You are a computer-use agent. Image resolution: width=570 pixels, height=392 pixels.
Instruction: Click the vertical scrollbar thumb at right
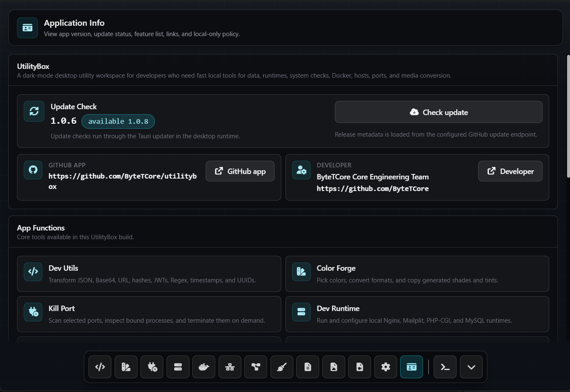click(x=568, y=117)
